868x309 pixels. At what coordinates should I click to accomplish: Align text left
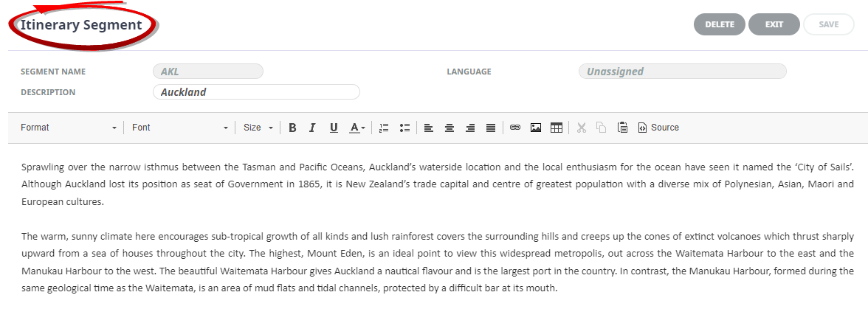[428, 128]
